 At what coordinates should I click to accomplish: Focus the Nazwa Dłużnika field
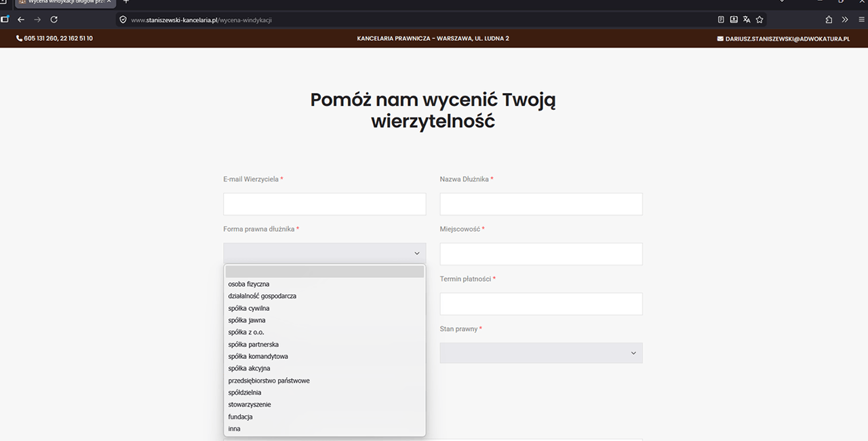541,204
